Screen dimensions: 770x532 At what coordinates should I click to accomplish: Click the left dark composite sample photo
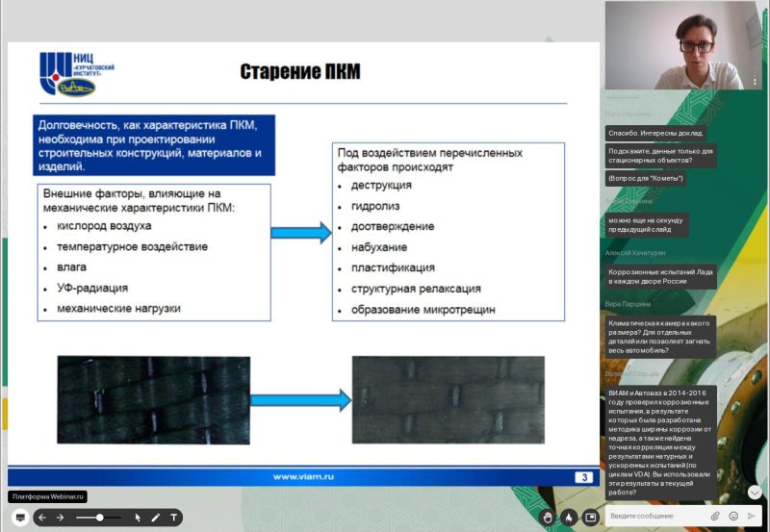(x=154, y=400)
